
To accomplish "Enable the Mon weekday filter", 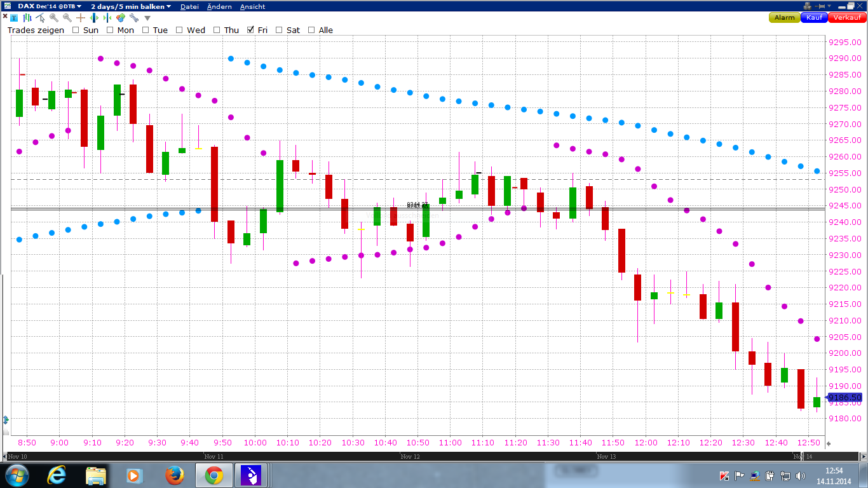I will point(110,30).
